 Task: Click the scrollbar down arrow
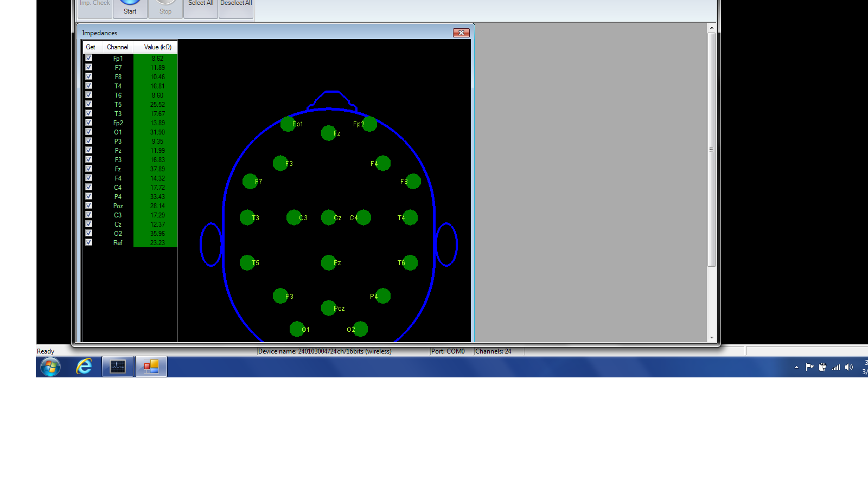click(x=712, y=337)
